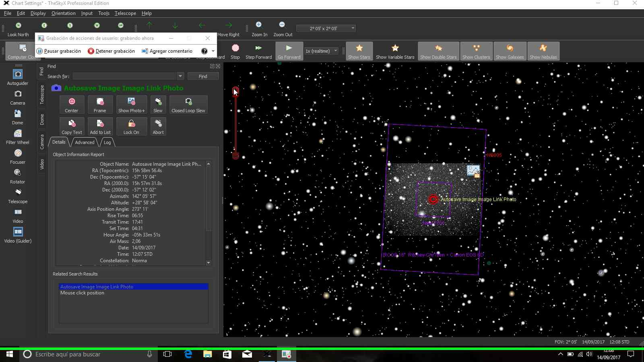Open the Filter Wheel panel

18,136
